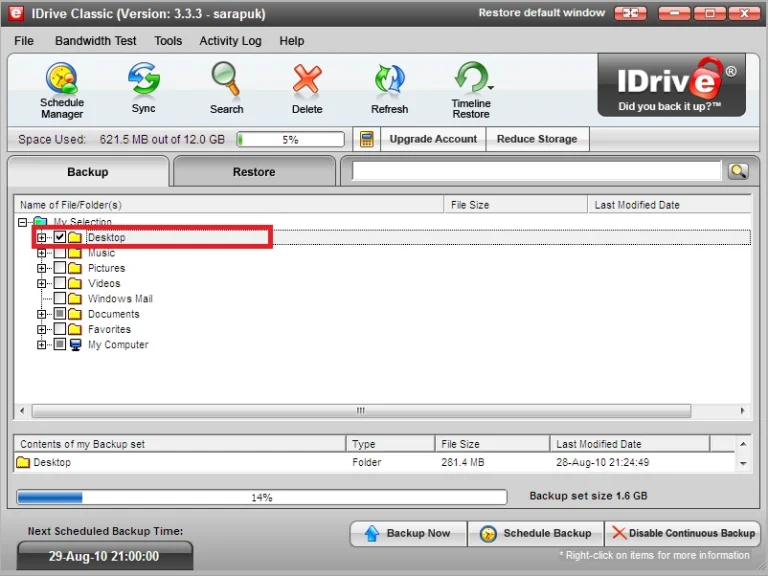Open Timeline Restore

471,90
